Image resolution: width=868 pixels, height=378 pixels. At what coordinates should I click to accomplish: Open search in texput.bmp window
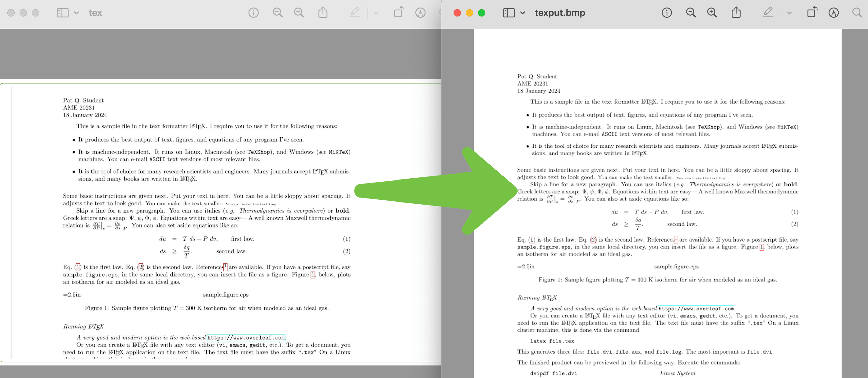[857, 13]
